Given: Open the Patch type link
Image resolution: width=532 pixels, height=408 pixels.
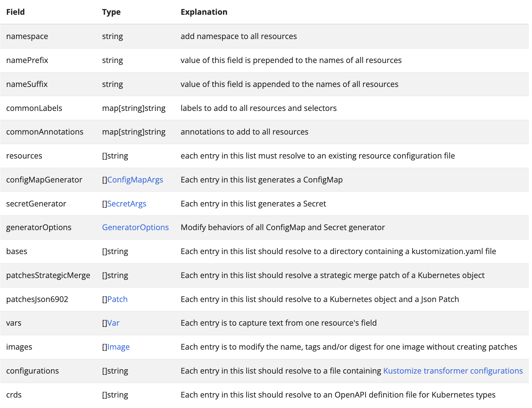Looking at the screenshot, I should coord(117,299).
